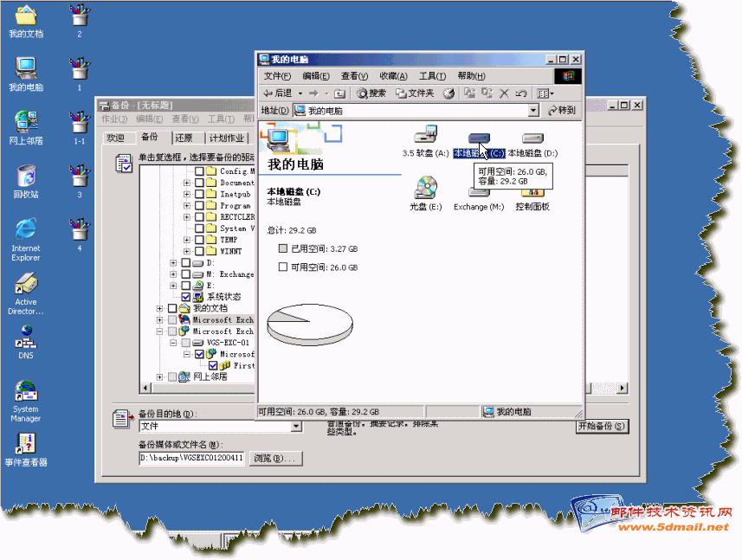Viewport: 742px width, 560px height.
Task: Open the CD drive (E:) icon
Action: click(x=425, y=188)
